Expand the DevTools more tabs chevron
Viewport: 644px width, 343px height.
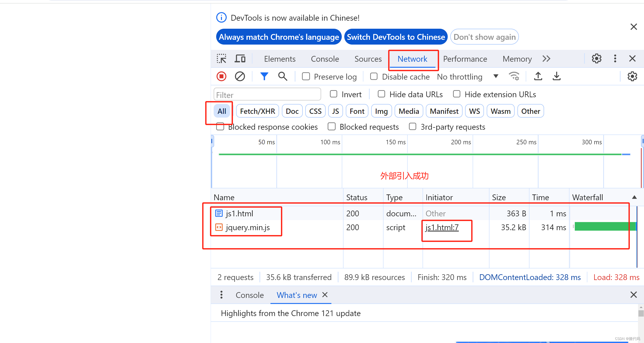pyautogui.click(x=547, y=58)
